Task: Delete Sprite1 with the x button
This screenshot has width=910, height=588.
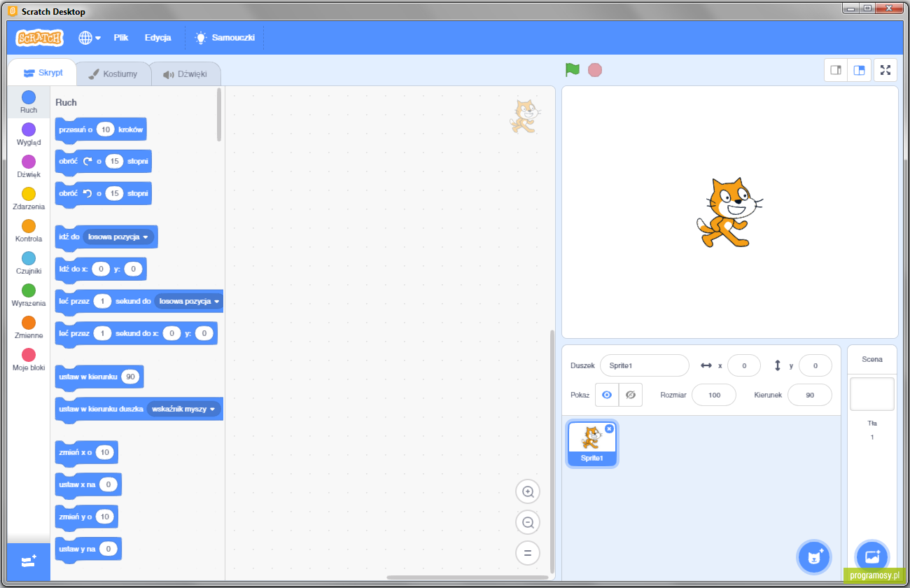Action: 609,428
